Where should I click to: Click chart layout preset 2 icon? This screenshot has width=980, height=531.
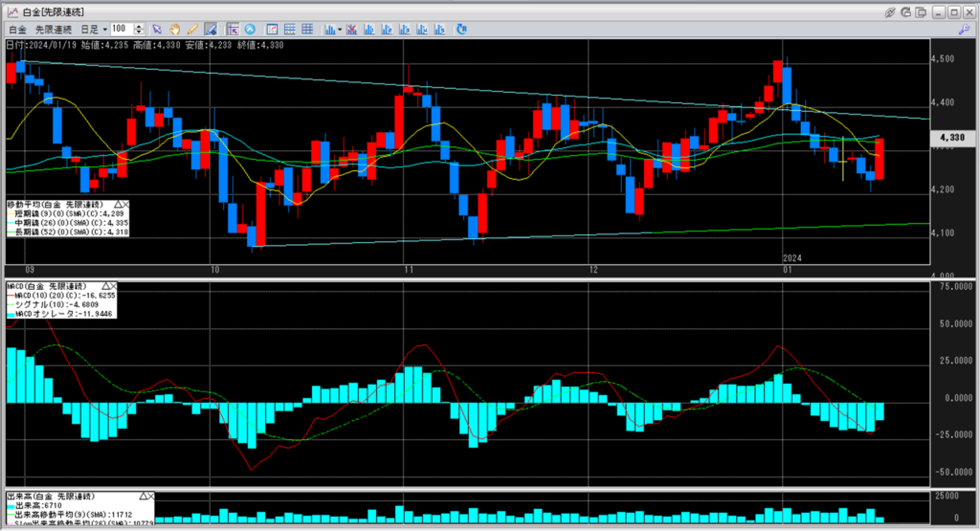click(x=387, y=30)
